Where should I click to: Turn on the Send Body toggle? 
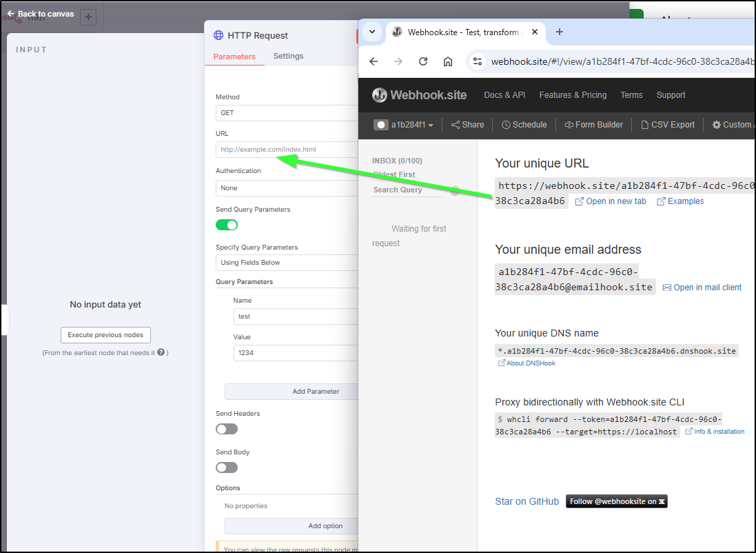click(227, 467)
